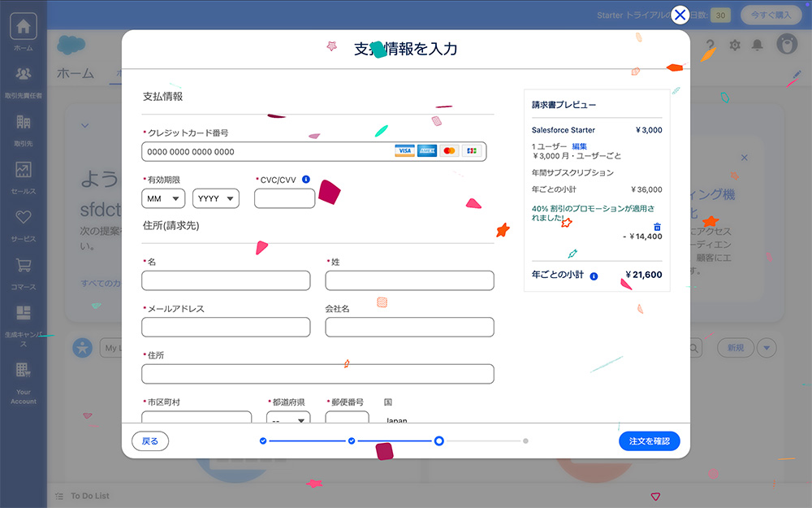
Task: Open the 都道府県 prefecture dropdown
Action: click(x=288, y=418)
